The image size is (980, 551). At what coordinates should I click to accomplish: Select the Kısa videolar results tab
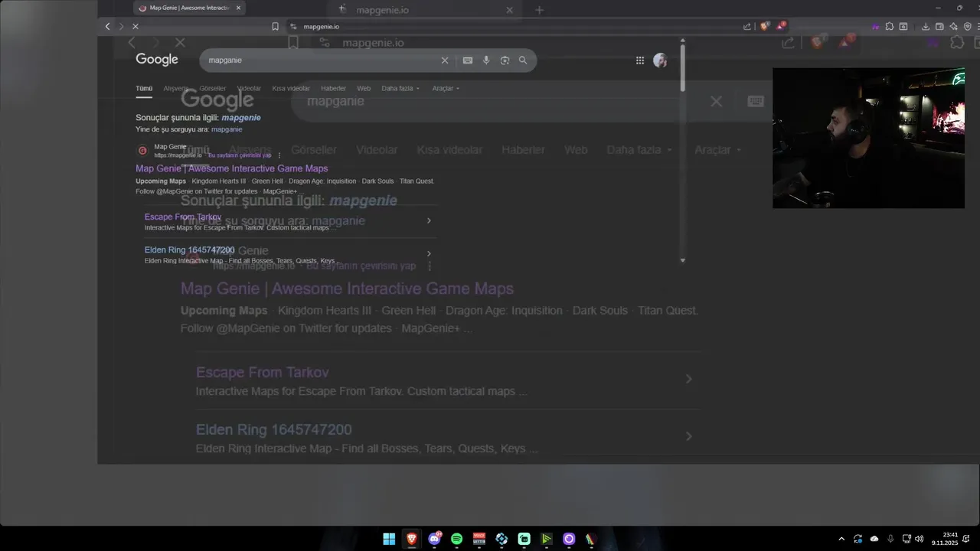pyautogui.click(x=291, y=89)
